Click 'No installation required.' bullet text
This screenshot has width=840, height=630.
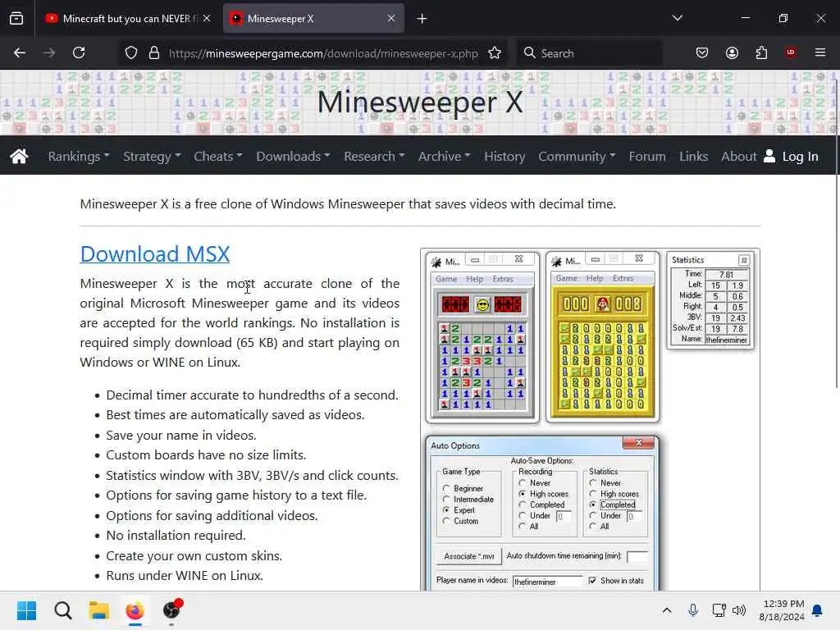click(176, 536)
